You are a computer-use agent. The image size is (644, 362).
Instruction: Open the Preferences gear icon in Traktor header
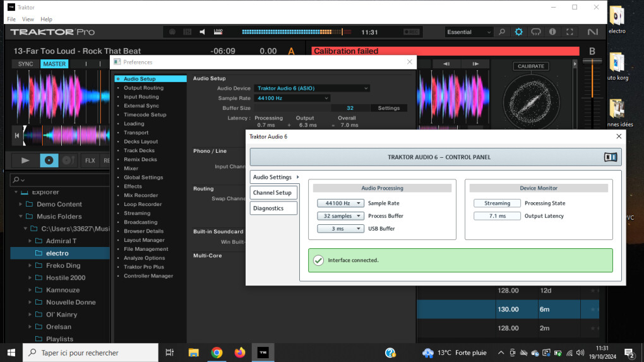point(519,32)
